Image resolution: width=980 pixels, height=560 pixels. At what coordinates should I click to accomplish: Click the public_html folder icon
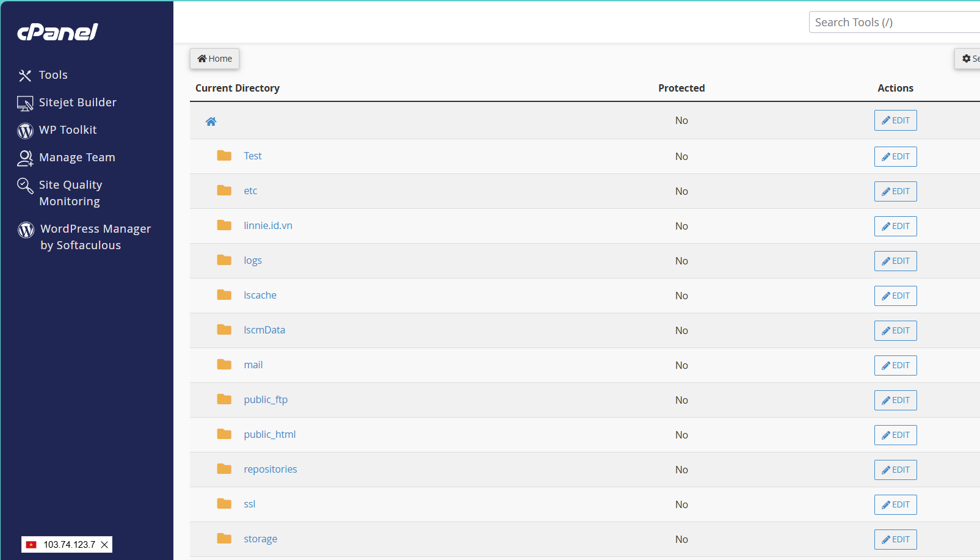point(224,434)
